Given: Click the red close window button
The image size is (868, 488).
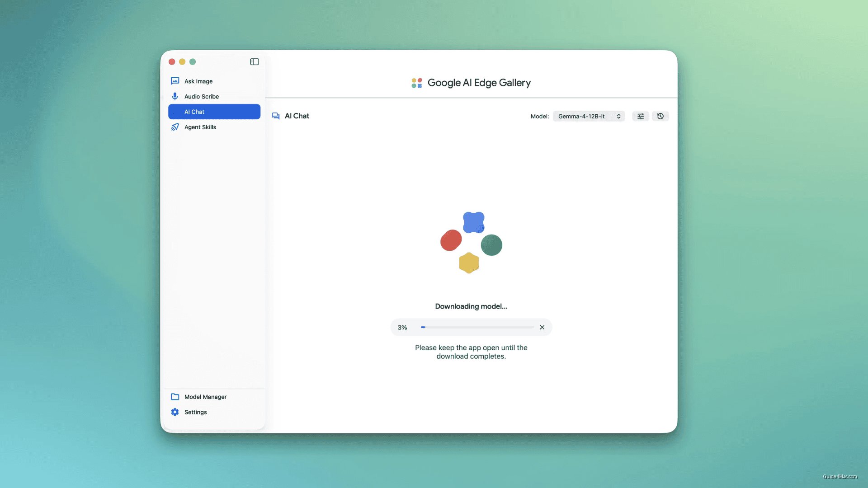Looking at the screenshot, I should click(x=172, y=62).
